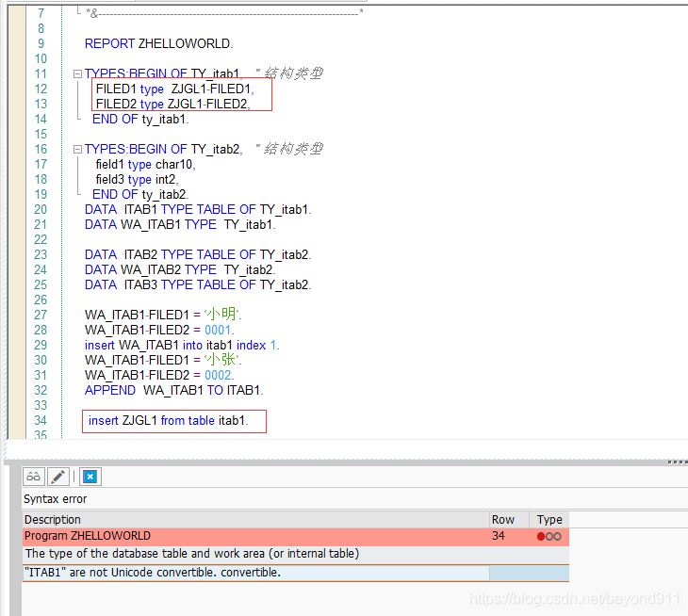Click the glasses display icon in error panel

pyautogui.click(x=33, y=477)
